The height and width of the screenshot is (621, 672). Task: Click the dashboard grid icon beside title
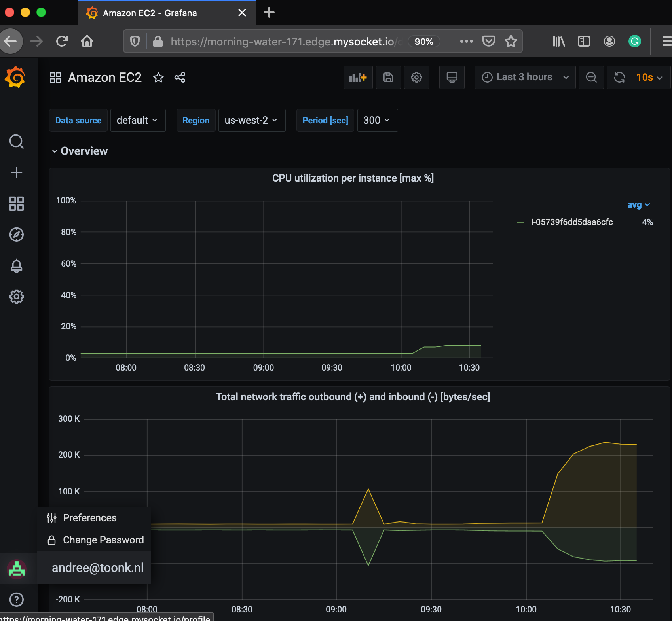tap(55, 78)
